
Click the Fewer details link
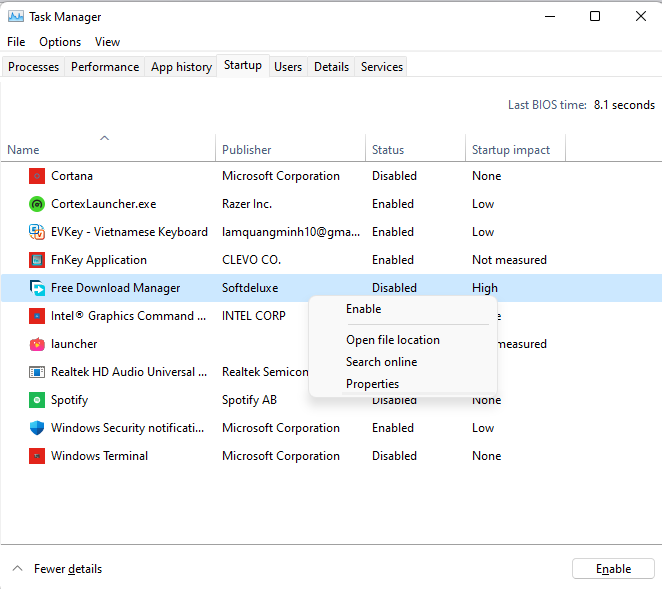tap(68, 569)
